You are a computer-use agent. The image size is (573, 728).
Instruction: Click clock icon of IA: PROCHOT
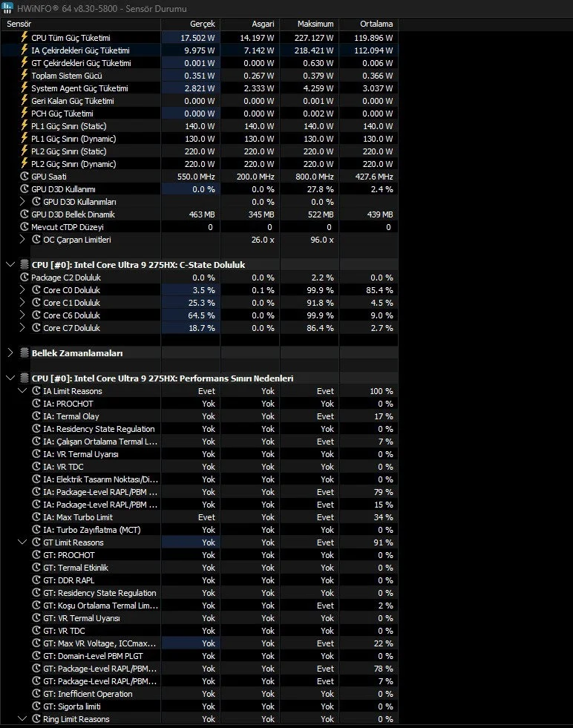click(36, 403)
